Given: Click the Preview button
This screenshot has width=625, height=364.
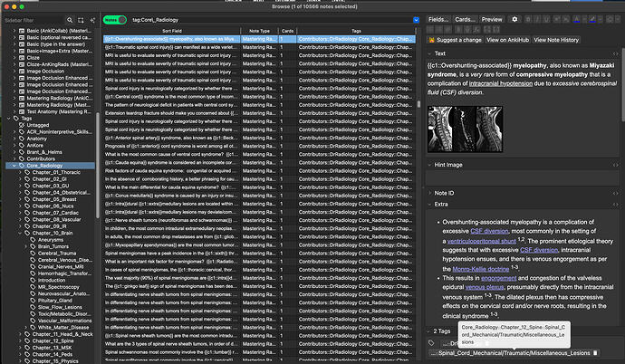Looking at the screenshot, I should [x=492, y=19].
